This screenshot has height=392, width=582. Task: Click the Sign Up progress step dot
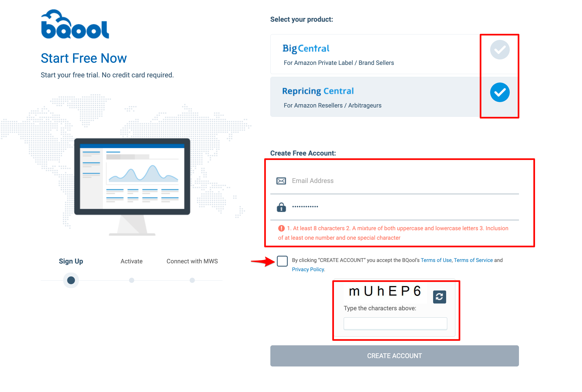click(71, 280)
